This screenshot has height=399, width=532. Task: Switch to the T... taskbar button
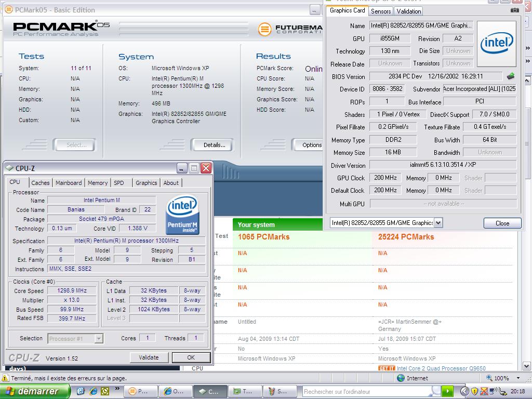(x=245, y=391)
